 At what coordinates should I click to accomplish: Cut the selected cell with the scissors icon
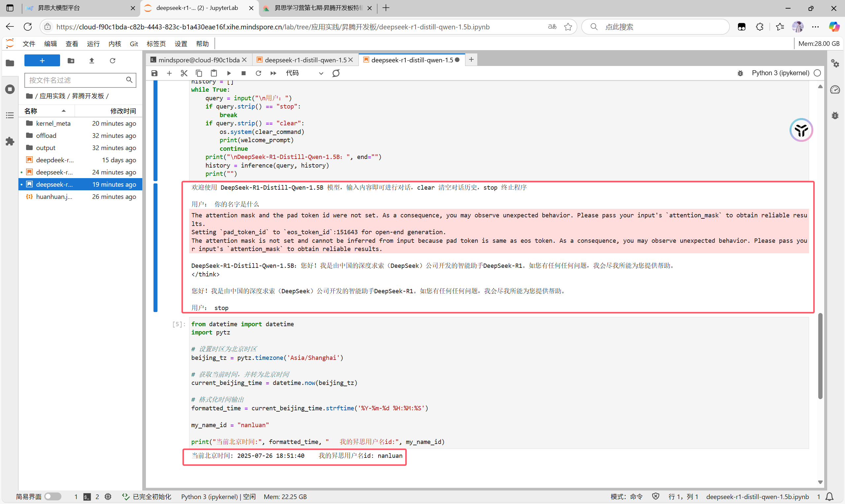pos(184,73)
